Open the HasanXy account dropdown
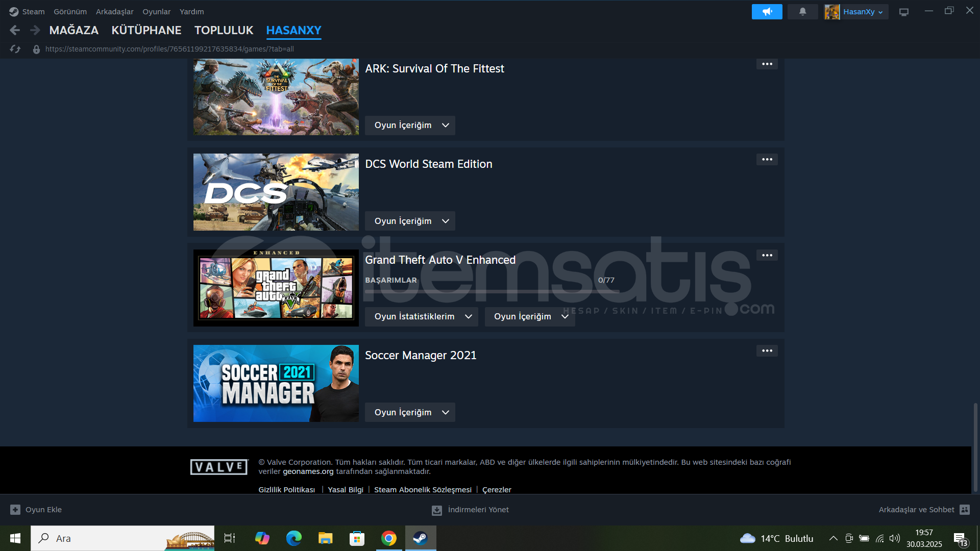 tap(863, 12)
